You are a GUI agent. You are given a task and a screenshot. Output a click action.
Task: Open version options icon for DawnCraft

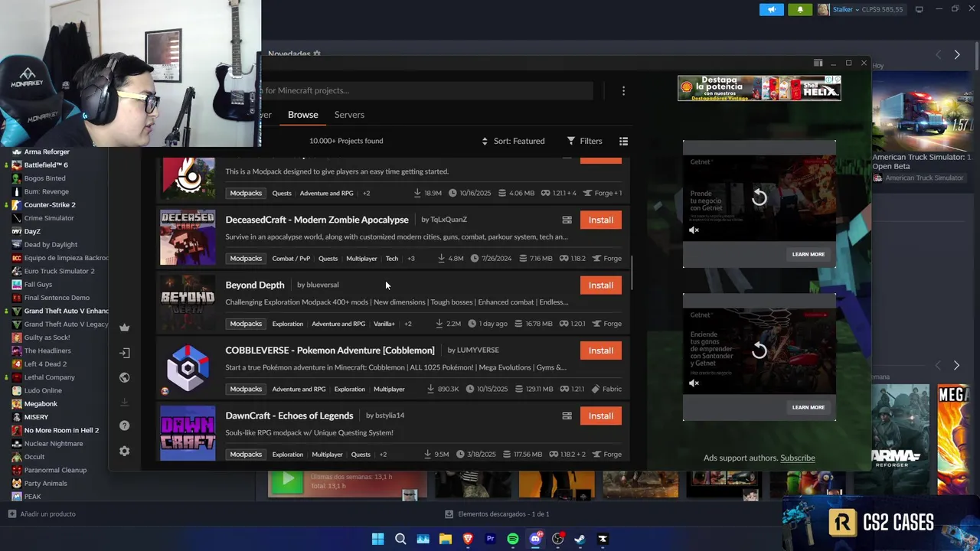pyautogui.click(x=567, y=416)
